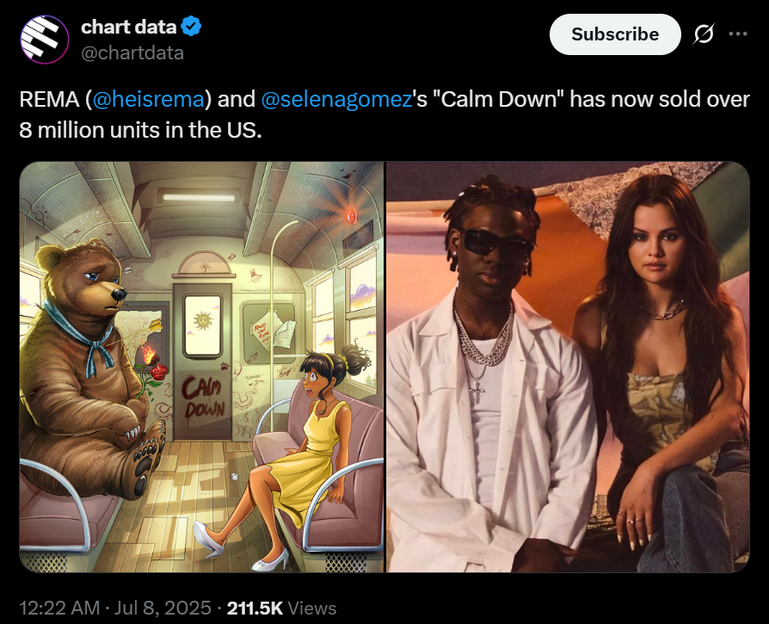Open the right photo of two artists

[568, 366]
